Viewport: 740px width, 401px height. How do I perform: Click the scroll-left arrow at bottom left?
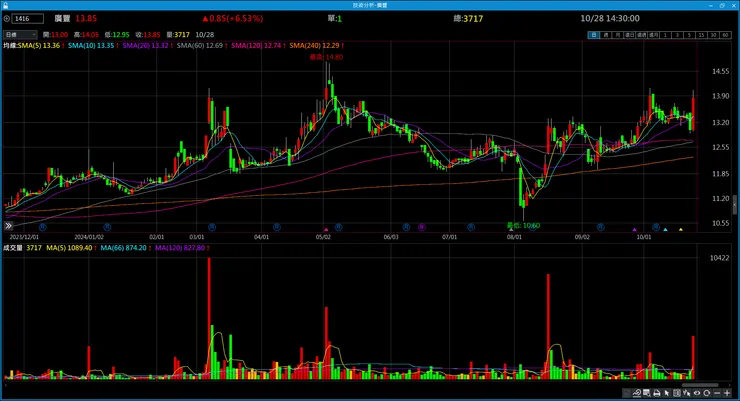(6, 385)
